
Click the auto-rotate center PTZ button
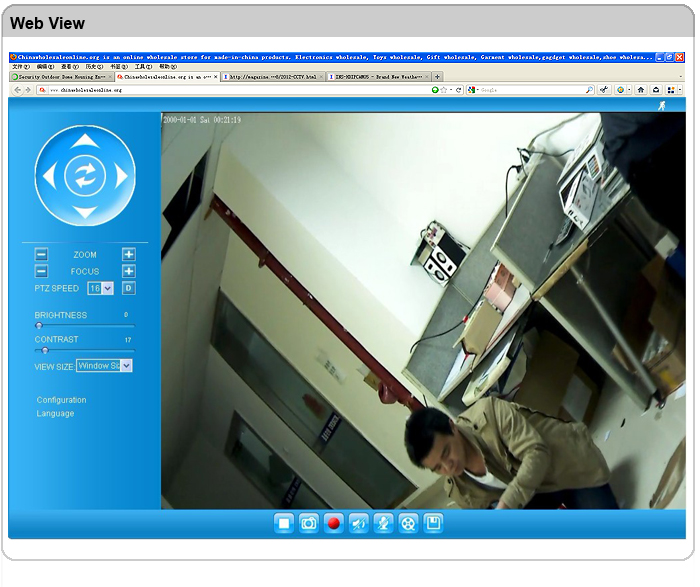tap(85, 176)
